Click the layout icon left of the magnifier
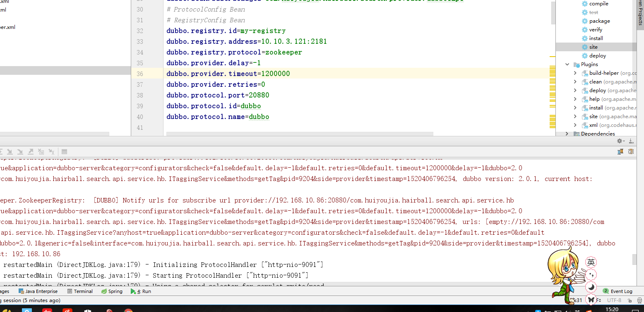The width and height of the screenshot is (644, 312). (x=620, y=152)
